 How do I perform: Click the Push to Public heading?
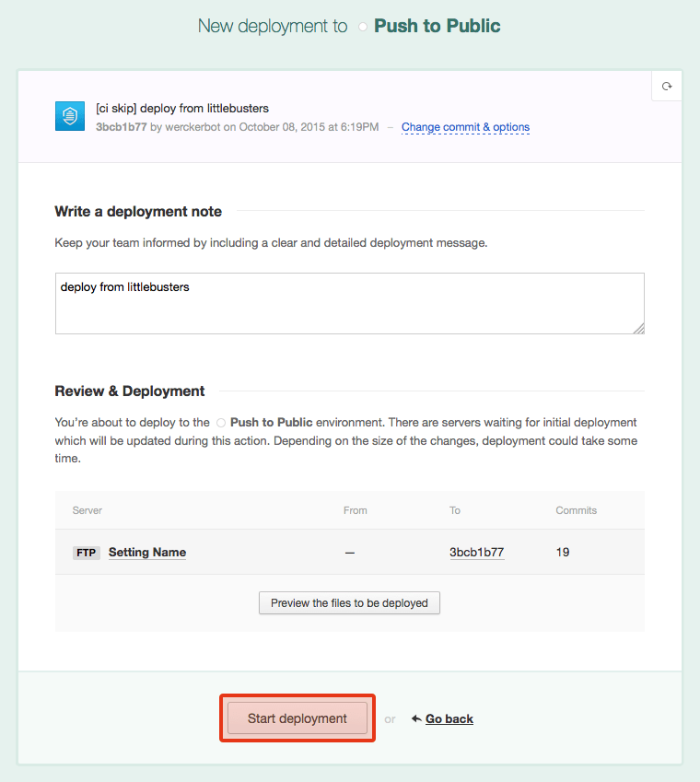437,26
